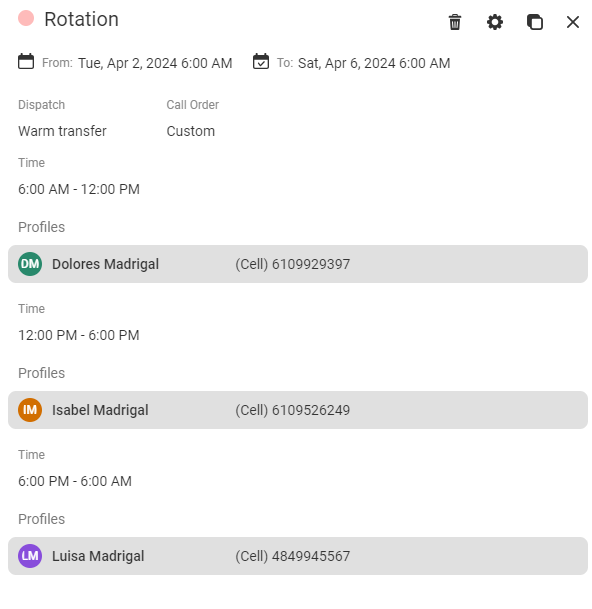Open Luisa Madrigal profile row
The height and width of the screenshot is (609, 592).
(298, 556)
